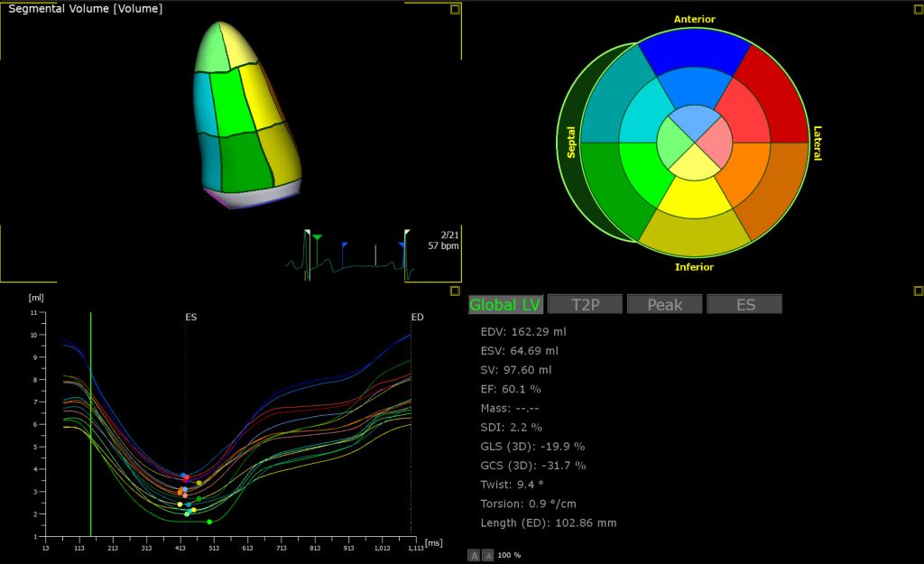
Task: Click the results panel corner square icon
Action: coord(918,291)
